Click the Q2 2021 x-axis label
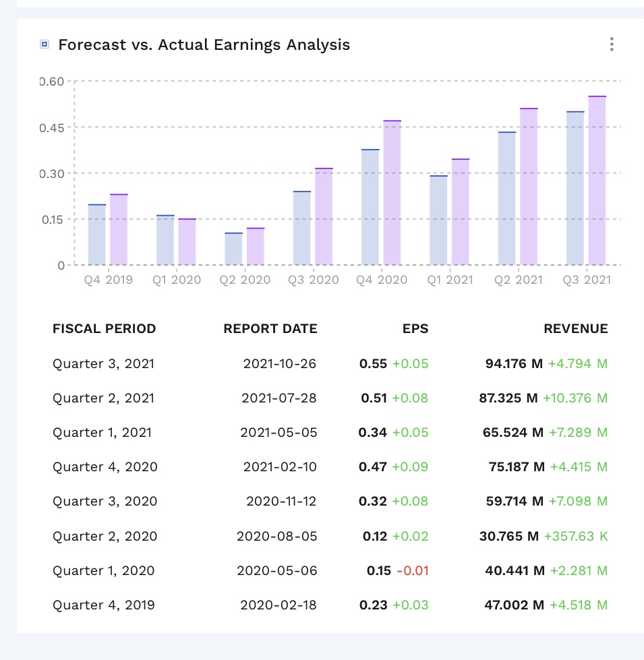The width and height of the screenshot is (644, 660). (x=517, y=280)
